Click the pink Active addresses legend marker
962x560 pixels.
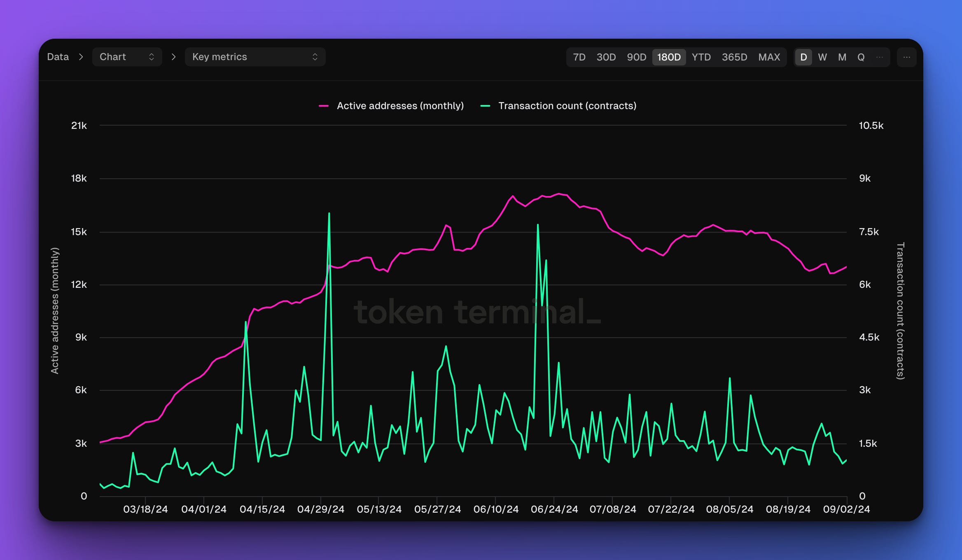(x=324, y=106)
